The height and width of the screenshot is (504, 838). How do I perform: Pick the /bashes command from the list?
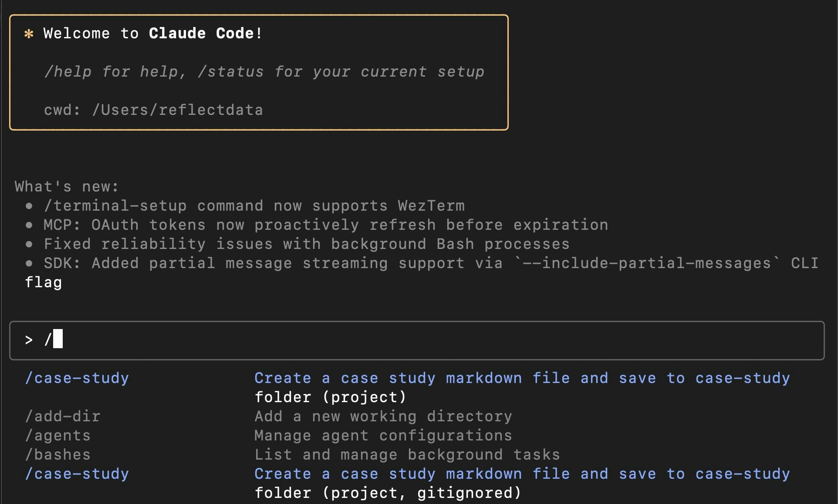pyautogui.click(x=58, y=455)
